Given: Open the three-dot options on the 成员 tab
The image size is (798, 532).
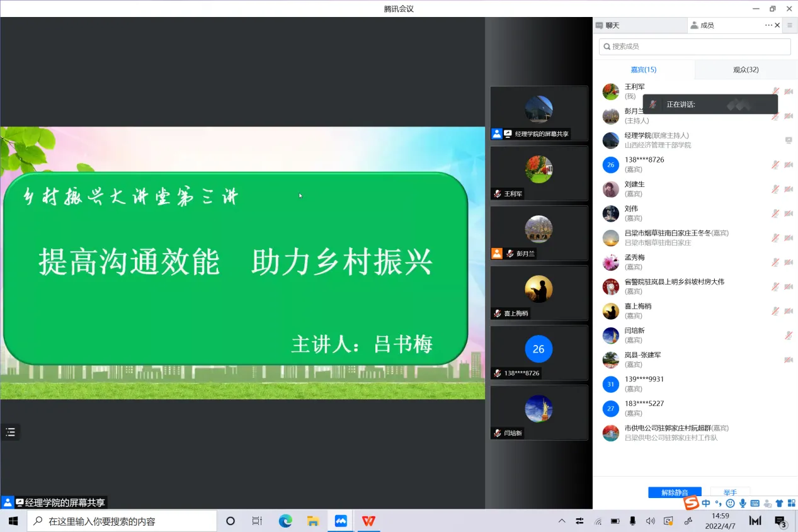Looking at the screenshot, I should [768, 25].
